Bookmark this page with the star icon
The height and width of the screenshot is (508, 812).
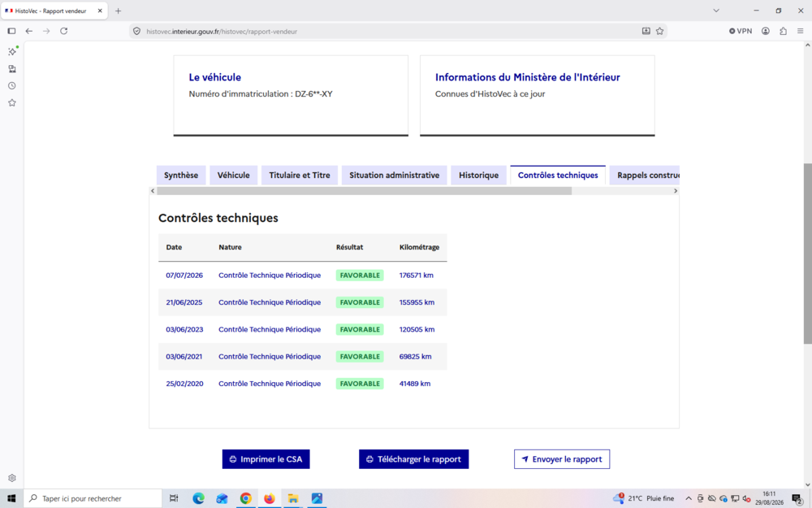click(659, 31)
